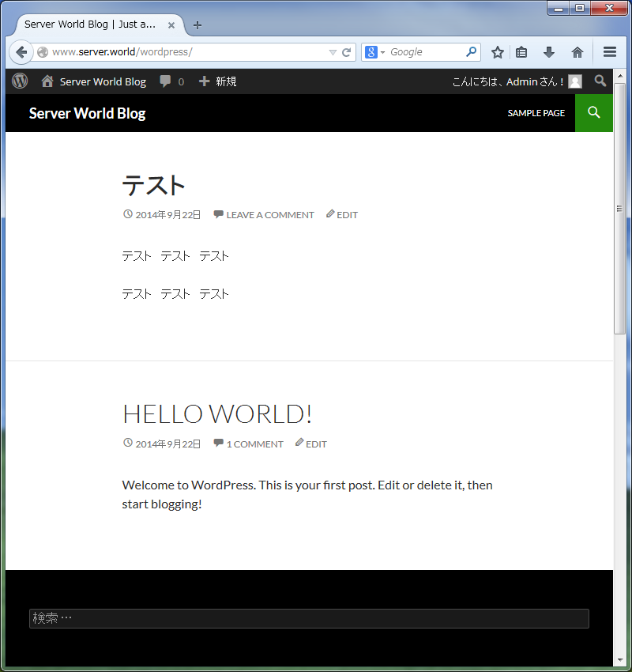Click the scrollbar down arrow
632x672 pixels.
pyautogui.click(x=620, y=660)
